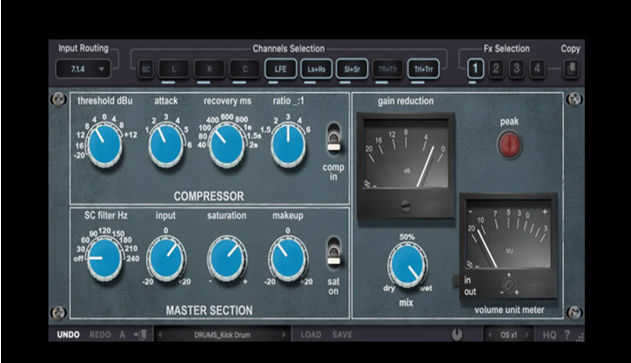Toggle the Trl+Trr channel button
This screenshot has width=631, height=363.
[423, 69]
